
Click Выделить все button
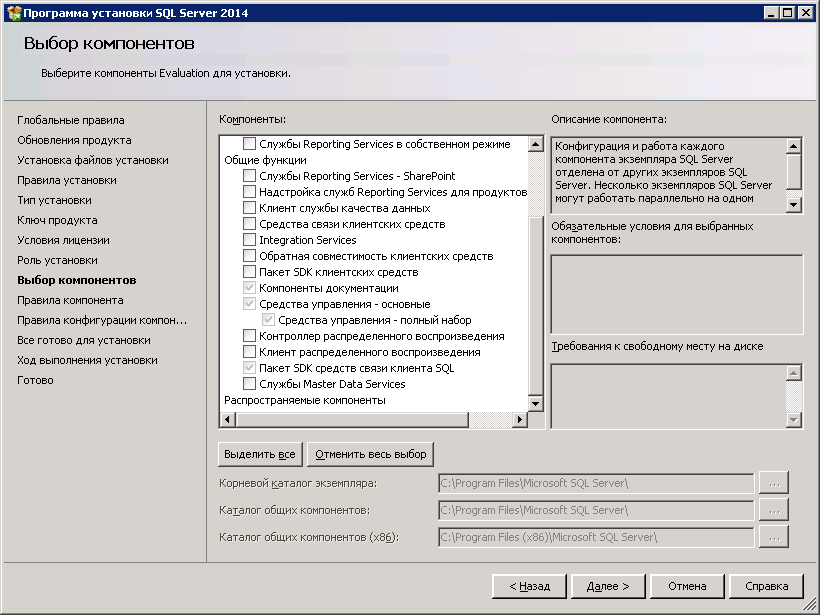pyautogui.click(x=260, y=454)
